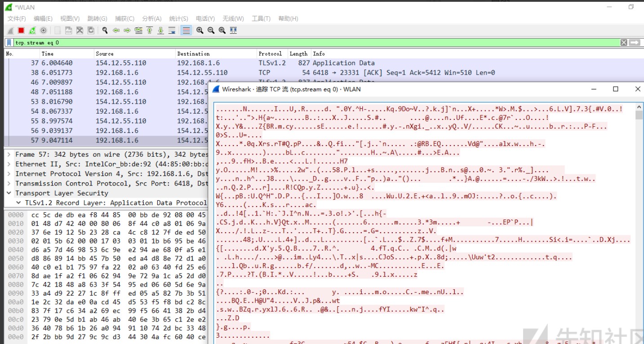Apply the display filter with the arrow button
Screen dimensions: 644x344
click(635, 42)
